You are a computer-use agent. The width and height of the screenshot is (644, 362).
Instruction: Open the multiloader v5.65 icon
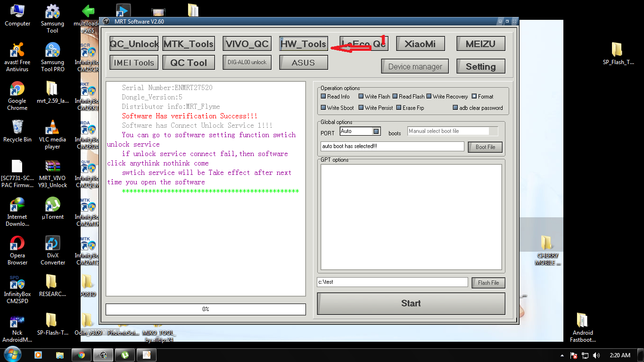point(88,19)
